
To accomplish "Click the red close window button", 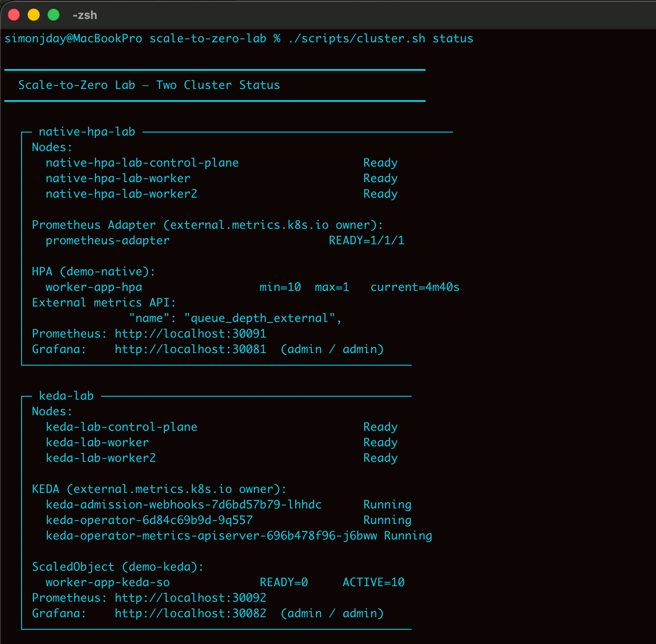I will coord(14,15).
